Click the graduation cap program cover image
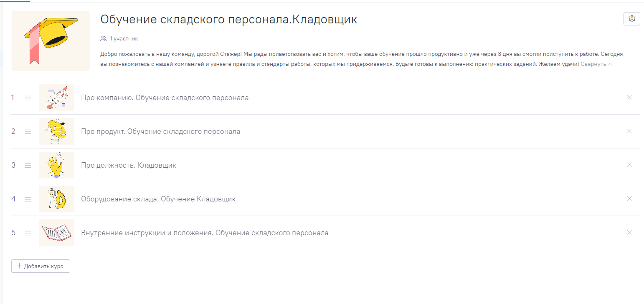Screen dimensions: 644x304 pyautogui.click(x=51, y=41)
